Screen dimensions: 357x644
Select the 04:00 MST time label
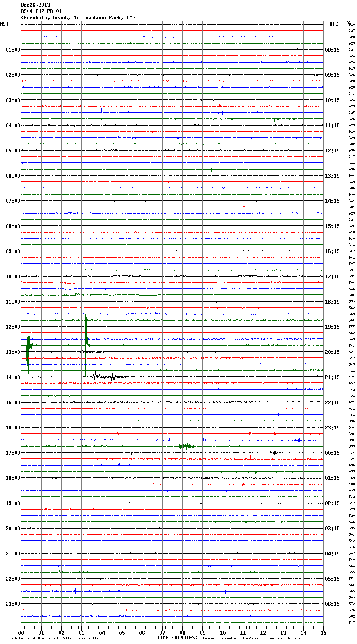click(13, 126)
